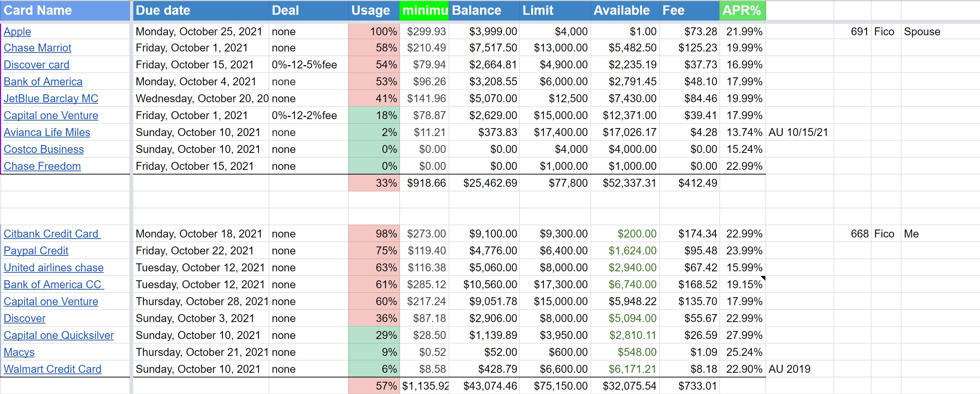Select the Monday, October 25, 2021 due date
This screenshot has width=980, height=394.
(x=201, y=32)
